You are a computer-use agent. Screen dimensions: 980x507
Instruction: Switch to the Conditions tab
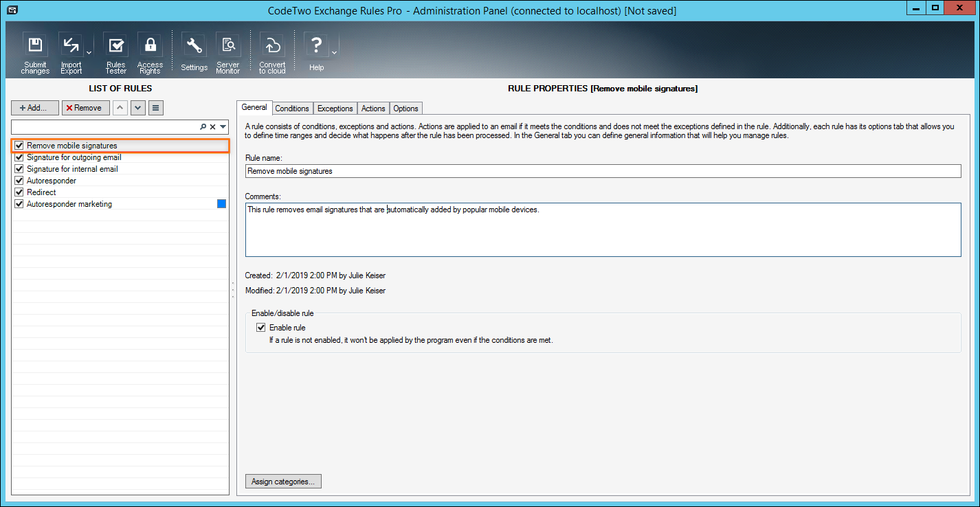point(292,109)
